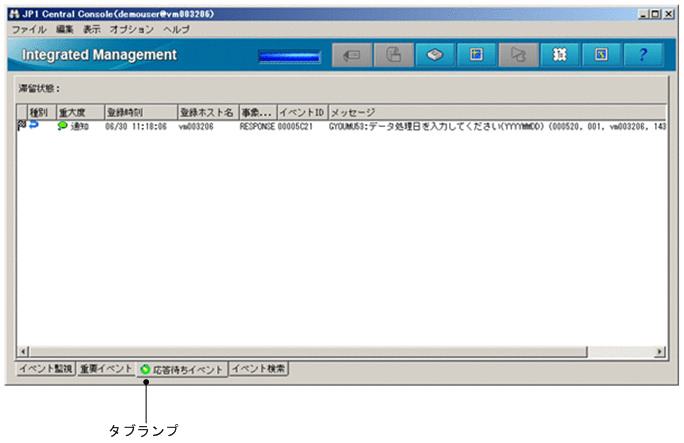Click the binoculars application icon in title bar
This screenshot has width=684, height=443.
click(x=14, y=14)
